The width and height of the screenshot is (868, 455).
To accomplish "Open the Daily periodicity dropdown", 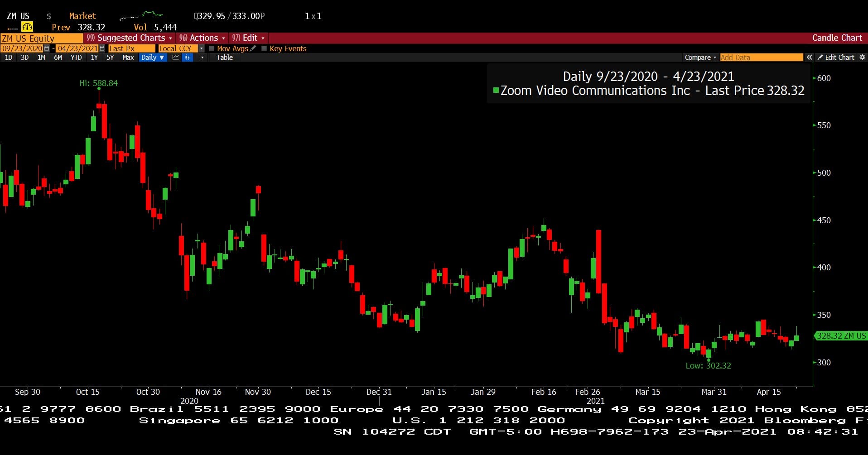I will pos(153,57).
